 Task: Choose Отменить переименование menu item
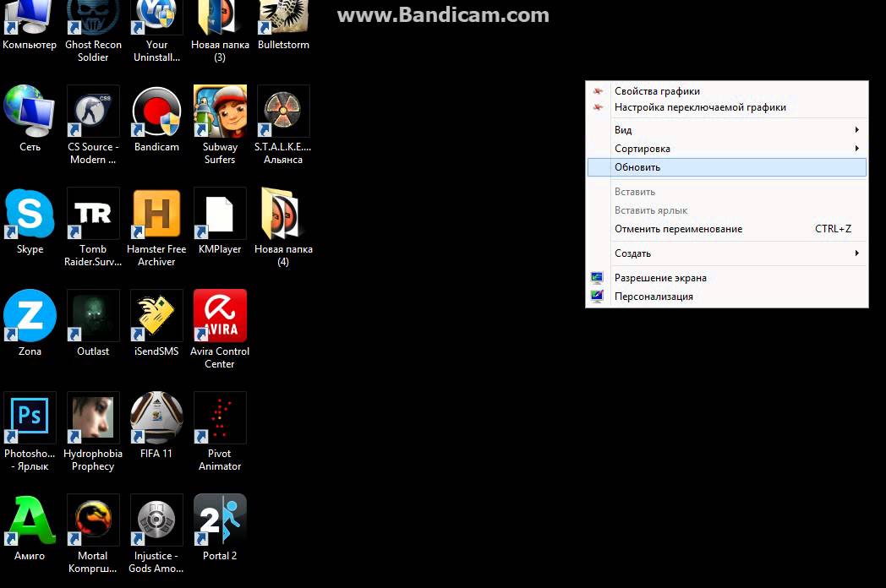[727, 229]
